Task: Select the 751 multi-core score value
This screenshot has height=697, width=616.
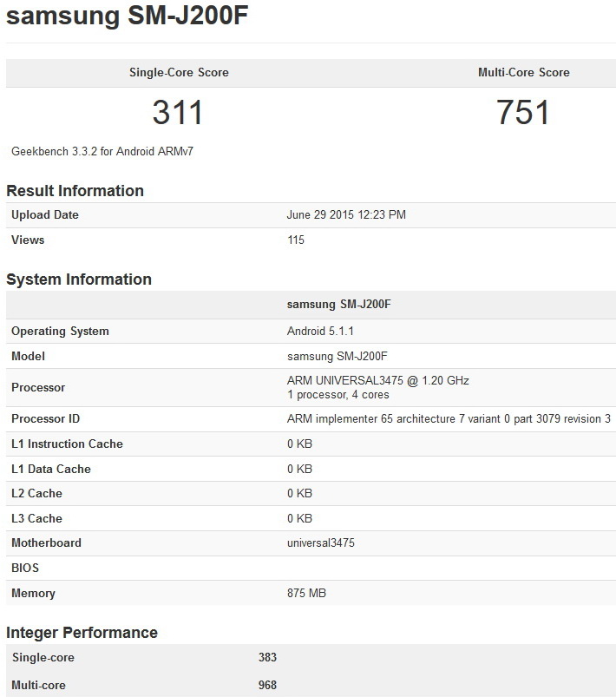Action: (x=523, y=113)
